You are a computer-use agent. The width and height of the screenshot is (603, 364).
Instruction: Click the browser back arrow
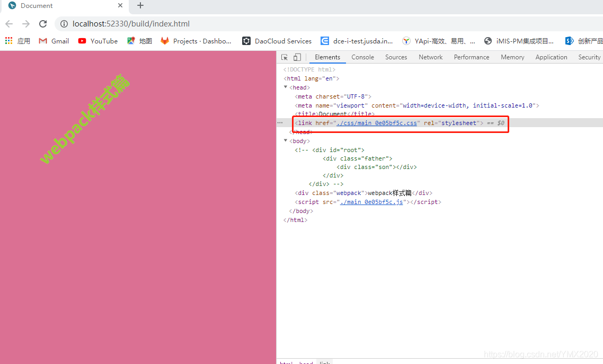[x=9, y=24]
